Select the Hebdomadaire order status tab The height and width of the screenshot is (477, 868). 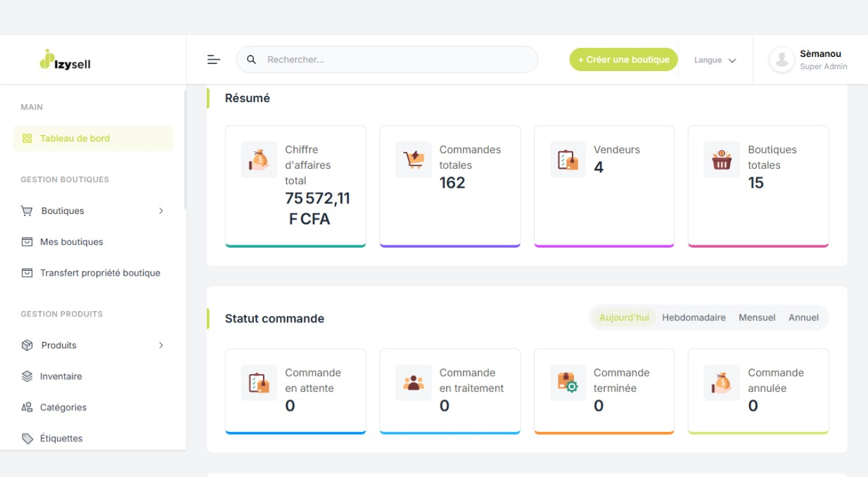click(695, 317)
